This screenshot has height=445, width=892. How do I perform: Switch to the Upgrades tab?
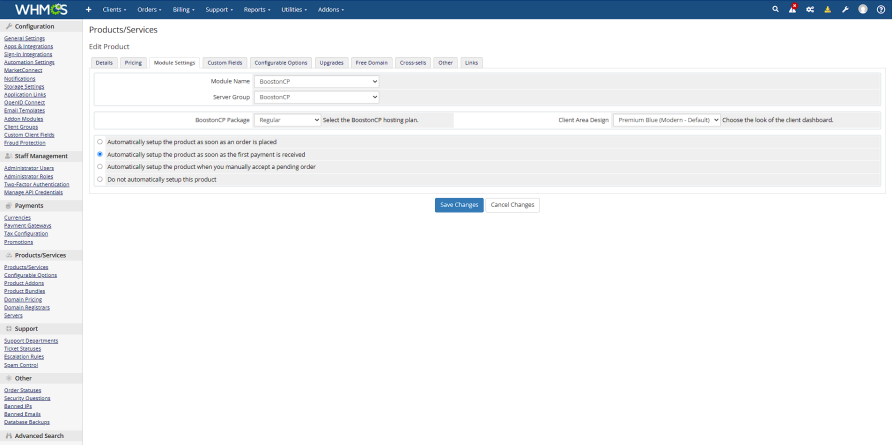[332, 63]
